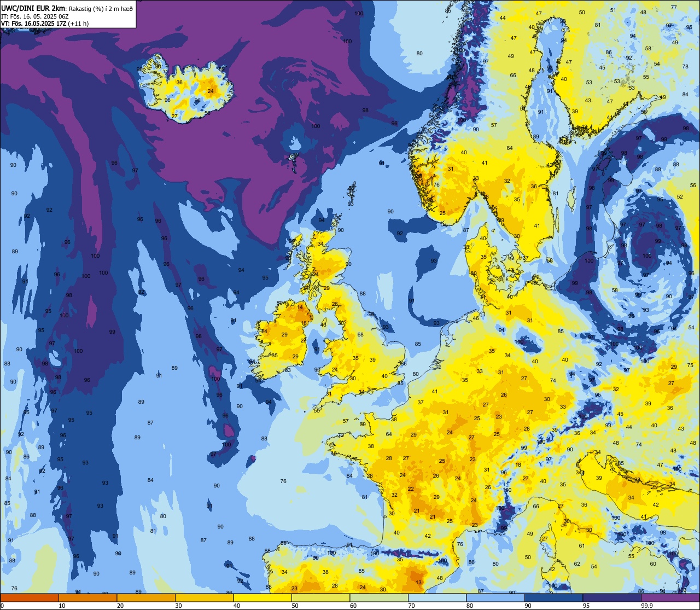Screen dimensions: 700x610
Task: Click the 20–30% light orange legend swatch
Action: (146, 598)
